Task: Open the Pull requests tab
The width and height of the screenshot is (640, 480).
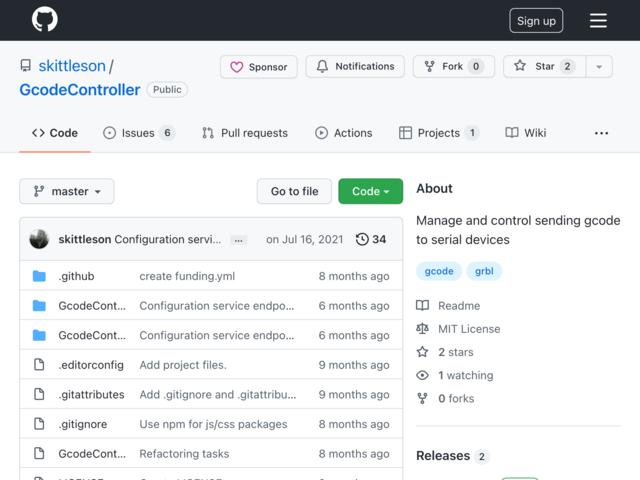Action: pos(244,133)
